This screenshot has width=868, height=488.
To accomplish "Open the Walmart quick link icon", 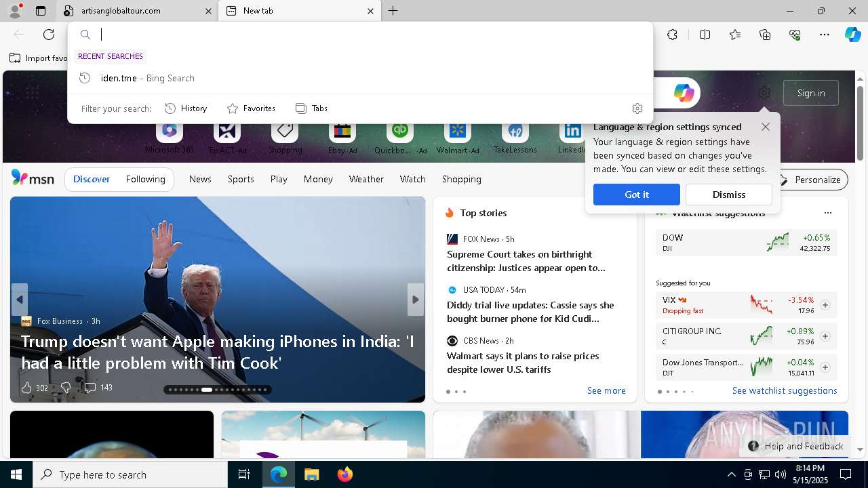I will (458, 130).
